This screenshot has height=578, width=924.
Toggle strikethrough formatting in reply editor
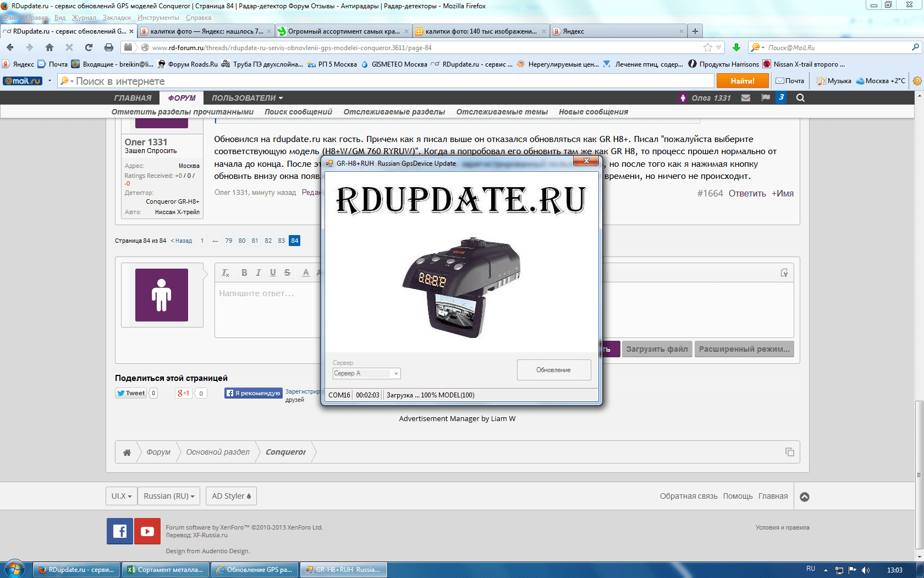click(x=287, y=272)
